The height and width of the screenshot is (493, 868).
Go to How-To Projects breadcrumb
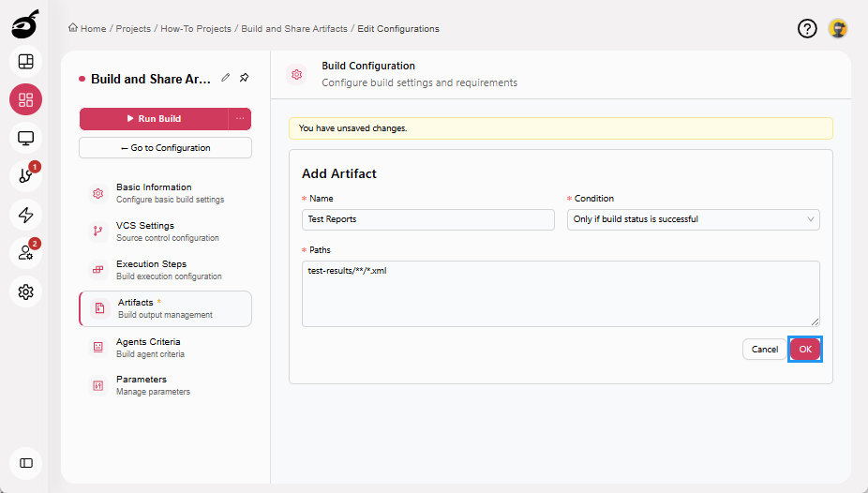click(x=196, y=29)
